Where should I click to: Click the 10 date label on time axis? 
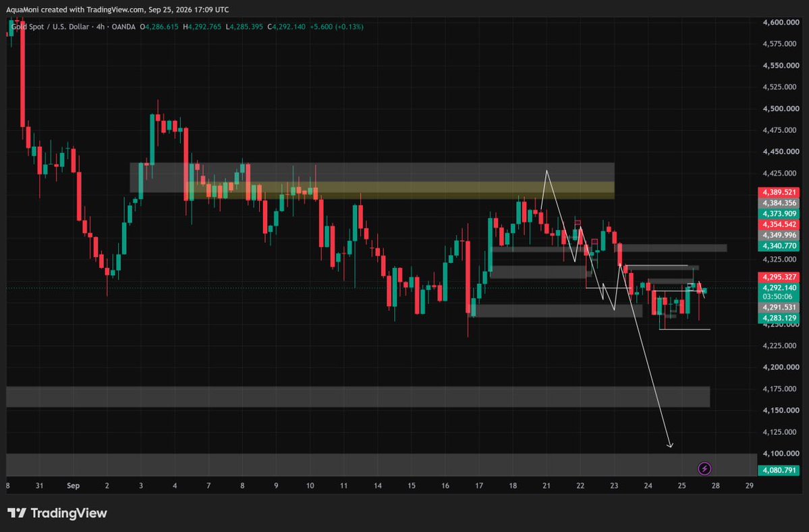[x=310, y=485]
